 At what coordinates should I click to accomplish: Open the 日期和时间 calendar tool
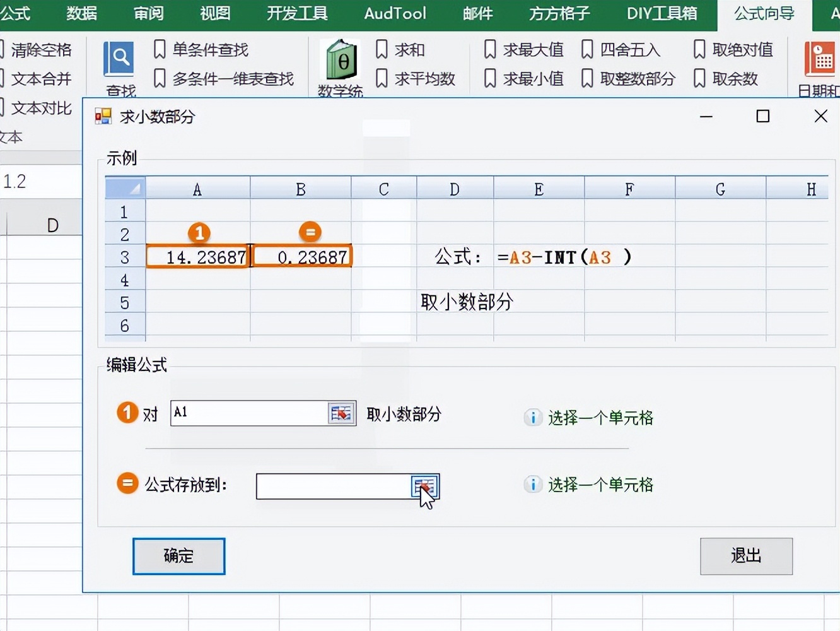pyautogui.click(x=820, y=60)
